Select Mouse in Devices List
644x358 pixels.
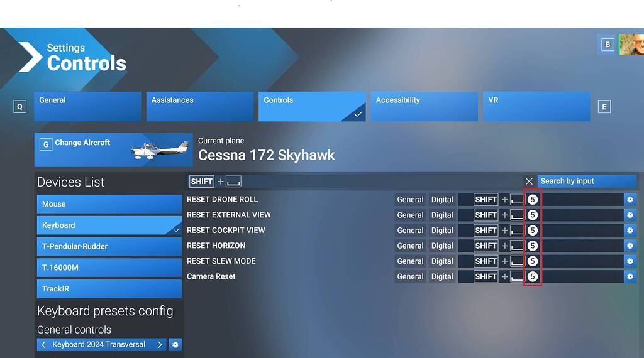pos(109,204)
